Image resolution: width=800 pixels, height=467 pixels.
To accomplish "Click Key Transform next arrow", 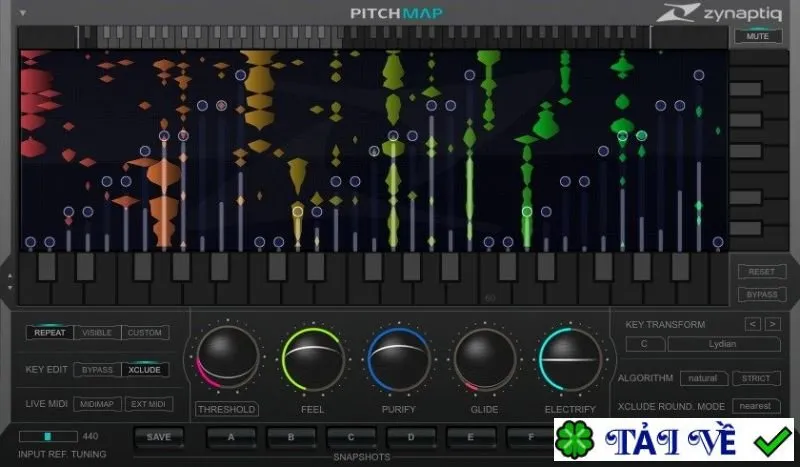I will [x=773, y=324].
